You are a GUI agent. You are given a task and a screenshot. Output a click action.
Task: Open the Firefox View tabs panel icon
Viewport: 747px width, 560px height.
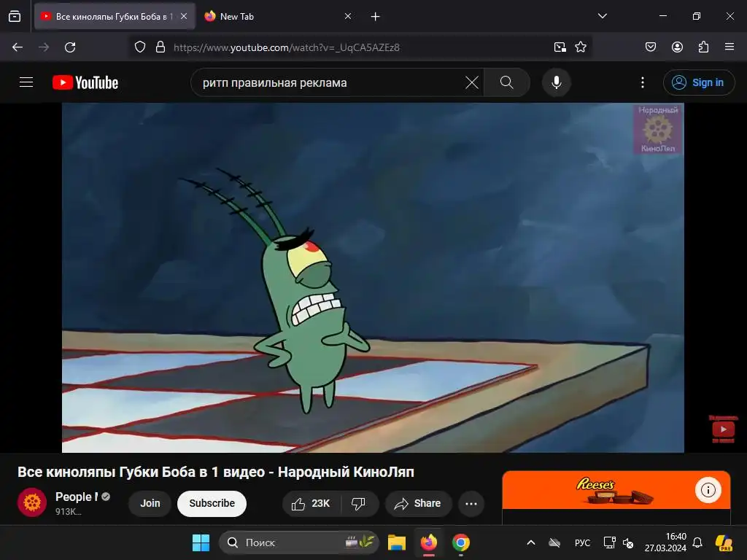pos(15,17)
